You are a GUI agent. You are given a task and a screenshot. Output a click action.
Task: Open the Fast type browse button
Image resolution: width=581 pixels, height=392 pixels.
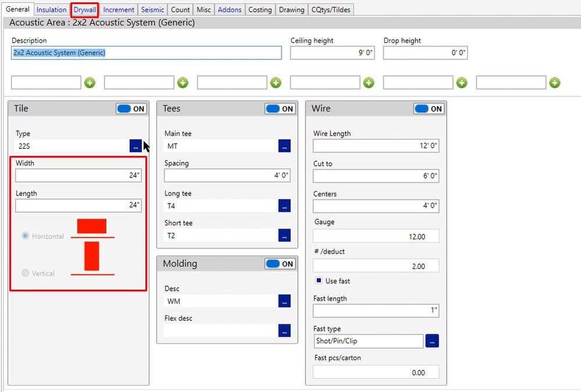[x=432, y=341]
